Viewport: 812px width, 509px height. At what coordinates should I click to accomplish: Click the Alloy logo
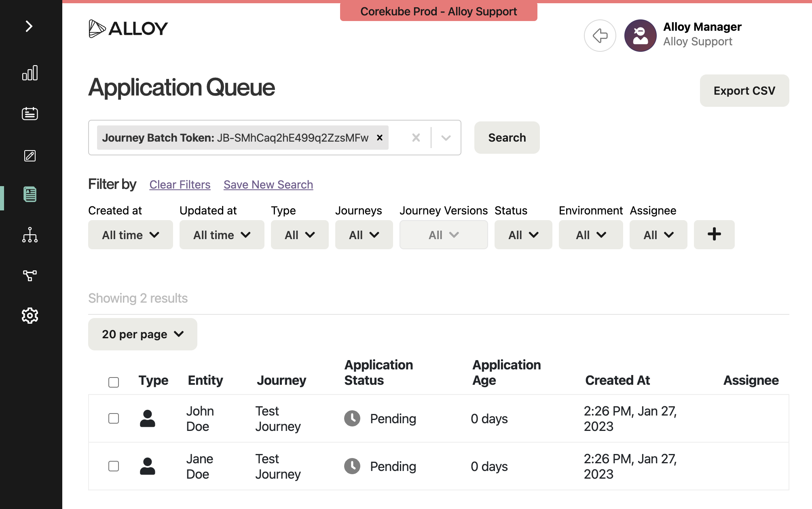pos(128,29)
